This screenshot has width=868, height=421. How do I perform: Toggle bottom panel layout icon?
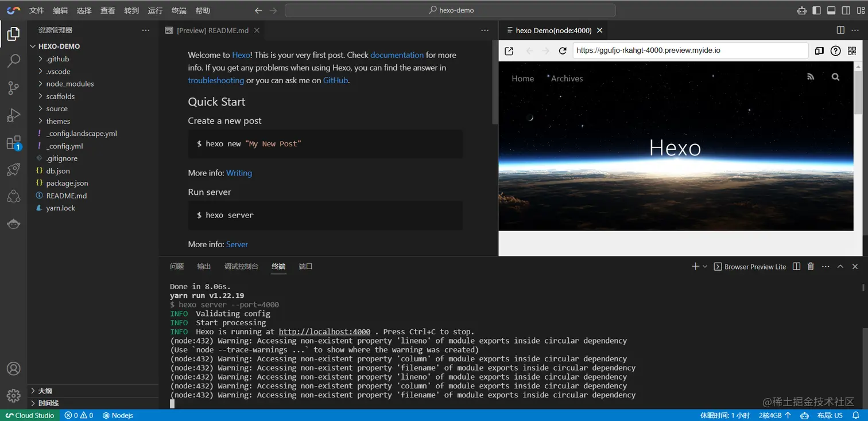(831, 10)
